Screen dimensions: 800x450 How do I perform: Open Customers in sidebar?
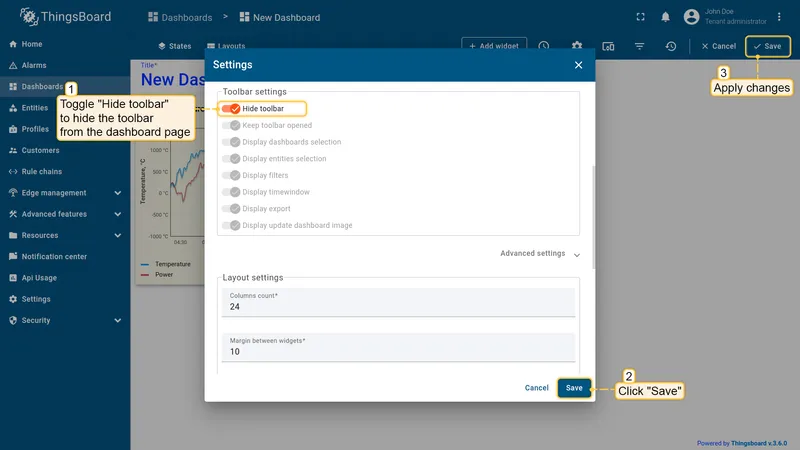pos(65,151)
